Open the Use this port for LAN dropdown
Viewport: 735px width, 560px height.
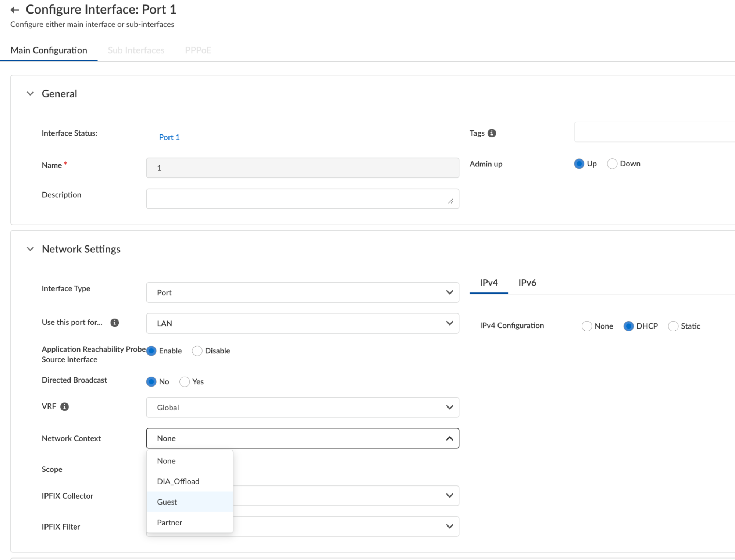pyautogui.click(x=302, y=323)
